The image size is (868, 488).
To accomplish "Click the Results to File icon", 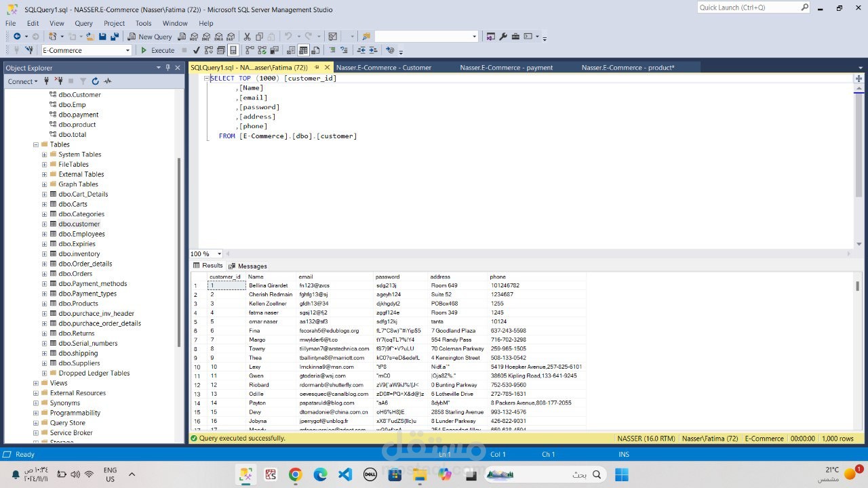I will tap(315, 50).
